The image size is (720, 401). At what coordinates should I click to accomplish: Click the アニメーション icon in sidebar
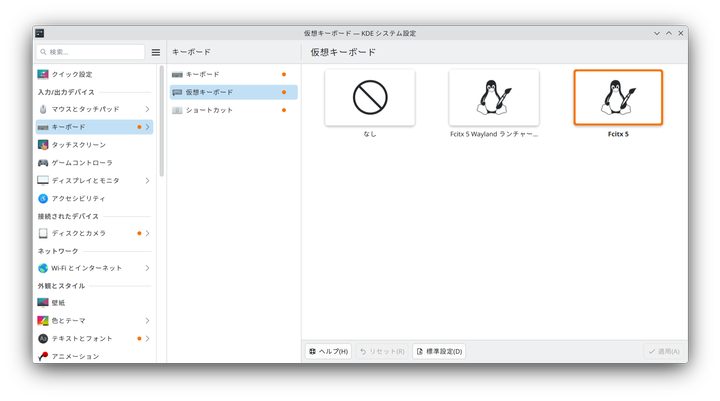point(43,356)
